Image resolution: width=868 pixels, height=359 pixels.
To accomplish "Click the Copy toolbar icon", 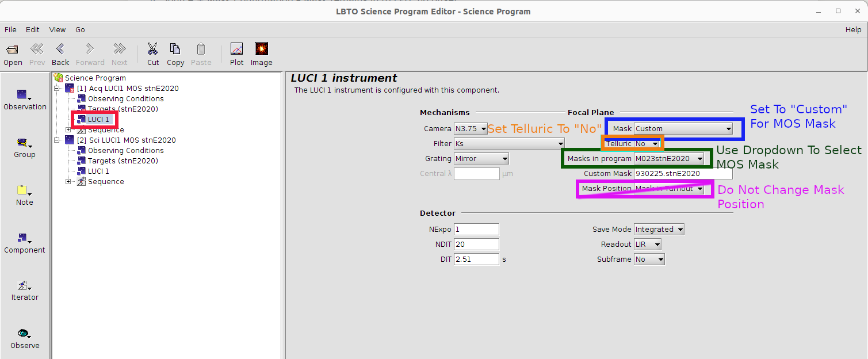I will pyautogui.click(x=175, y=49).
